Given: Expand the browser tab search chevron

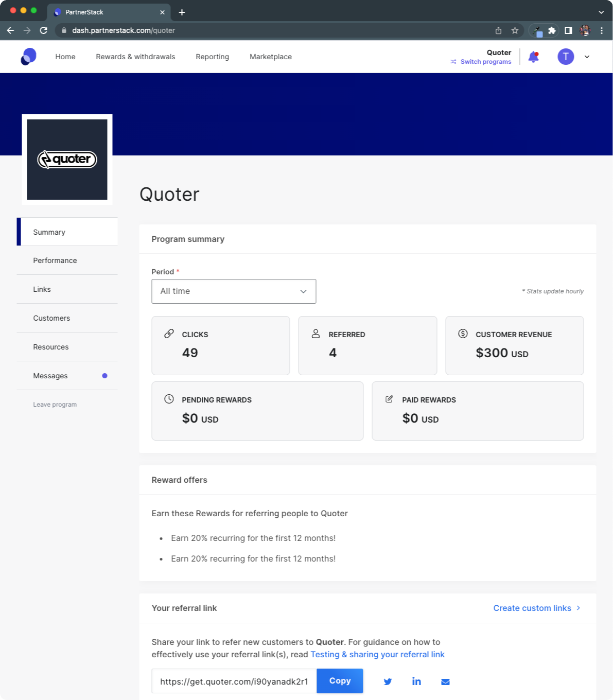Looking at the screenshot, I should 601,12.
